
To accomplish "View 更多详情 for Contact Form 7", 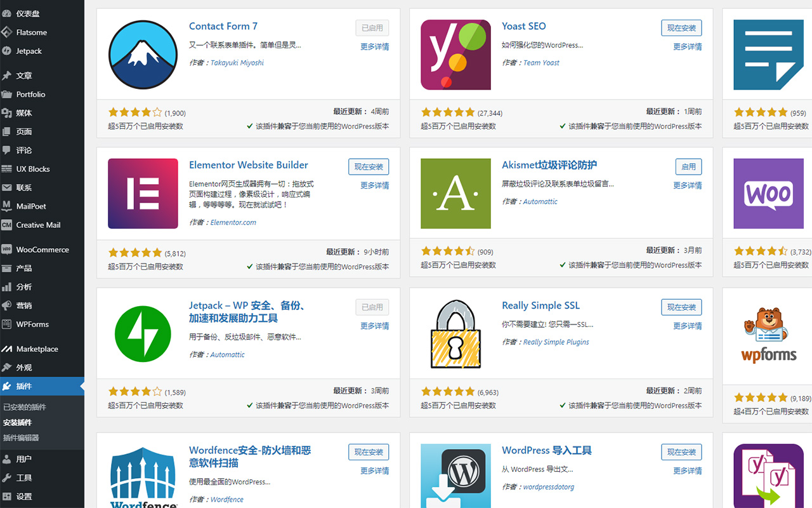I will [375, 46].
